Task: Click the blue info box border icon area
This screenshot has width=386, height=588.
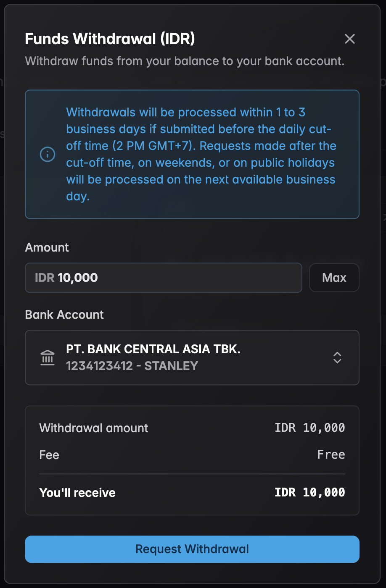Action: 48,154
